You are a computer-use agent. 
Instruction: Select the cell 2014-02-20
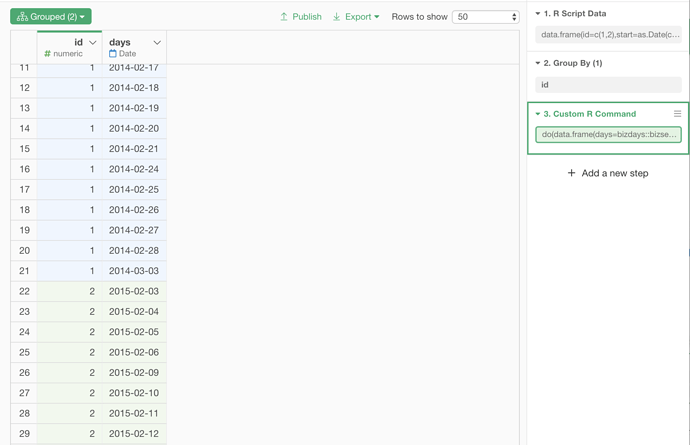point(134,129)
